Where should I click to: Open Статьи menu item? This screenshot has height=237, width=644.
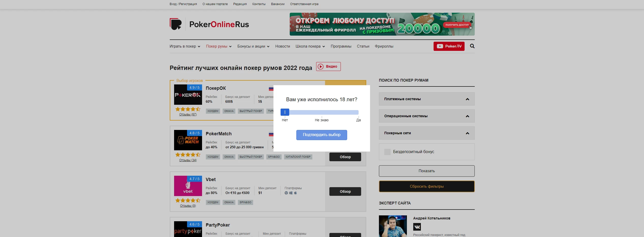pos(363,46)
